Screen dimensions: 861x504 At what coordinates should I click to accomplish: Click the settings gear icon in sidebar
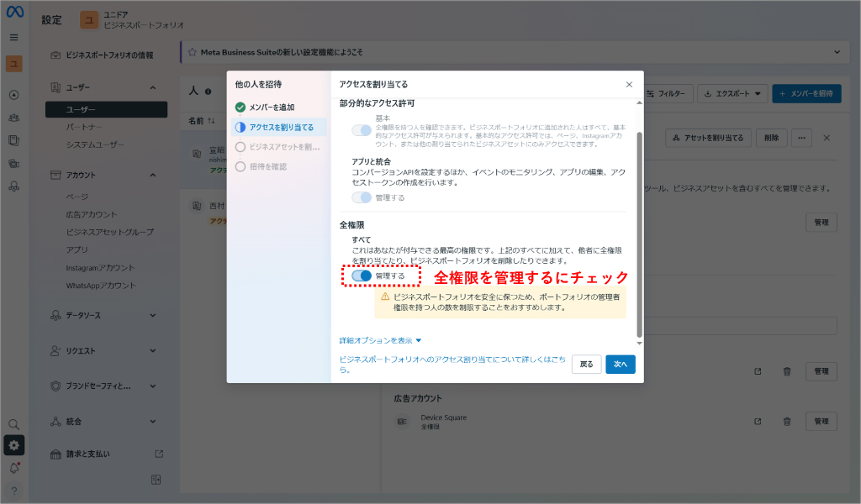pos(13,444)
